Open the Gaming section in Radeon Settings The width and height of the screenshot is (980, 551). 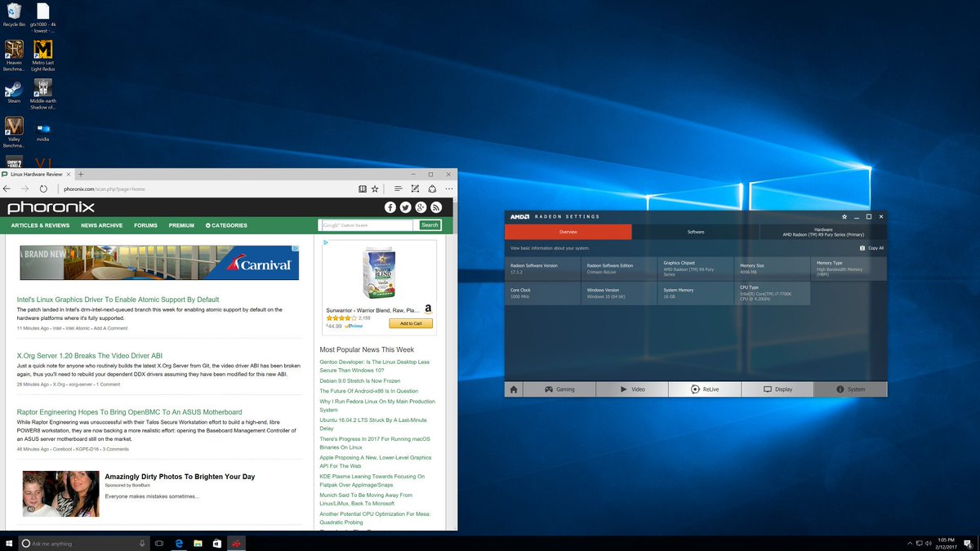point(559,389)
